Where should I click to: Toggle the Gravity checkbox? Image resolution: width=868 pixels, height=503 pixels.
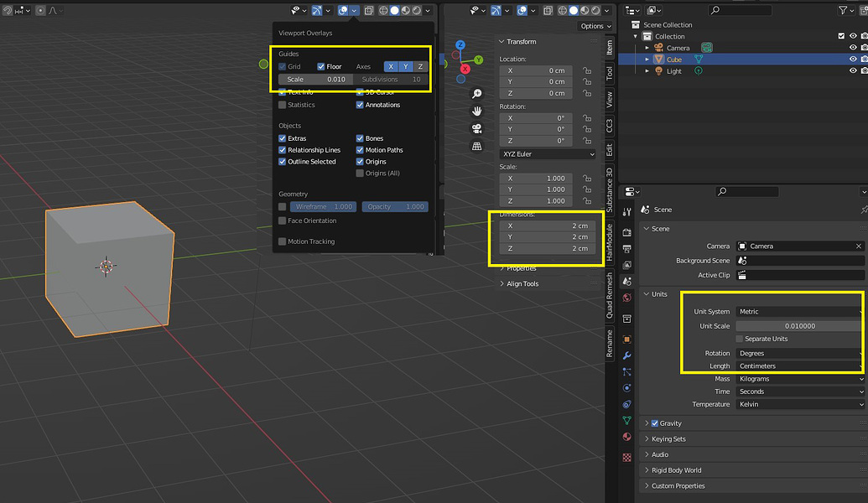coord(655,423)
